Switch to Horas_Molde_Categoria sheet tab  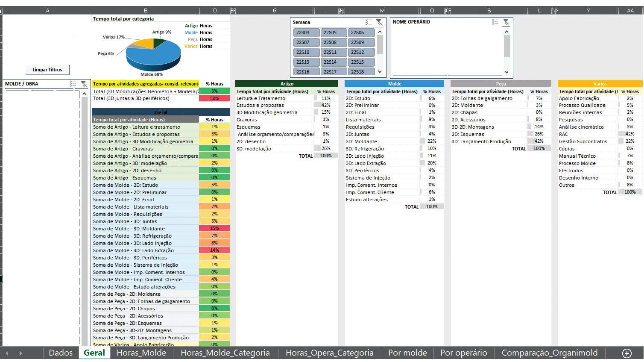click(225, 353)
